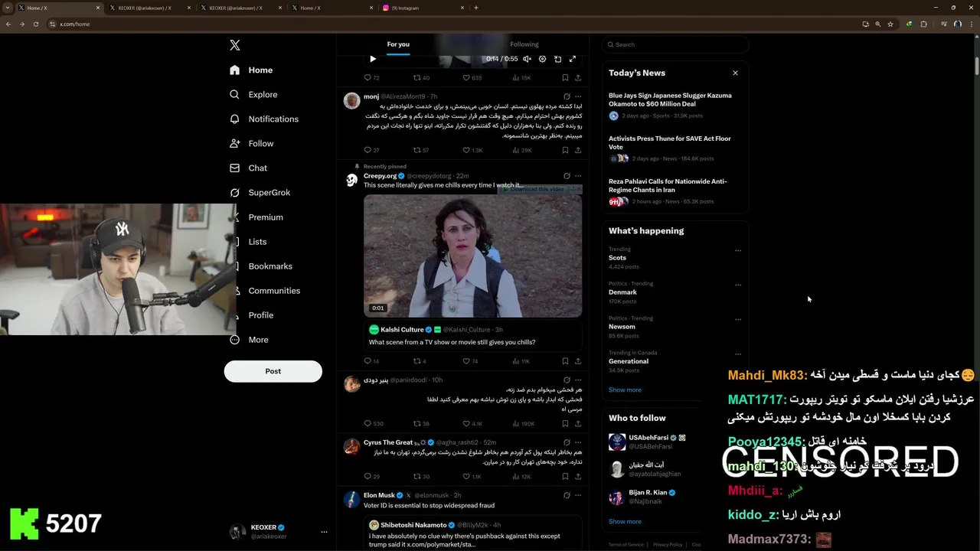Open Grok action on monj's post
The width and height of the screenshot is (980, 551).
[x=567, y=96]
